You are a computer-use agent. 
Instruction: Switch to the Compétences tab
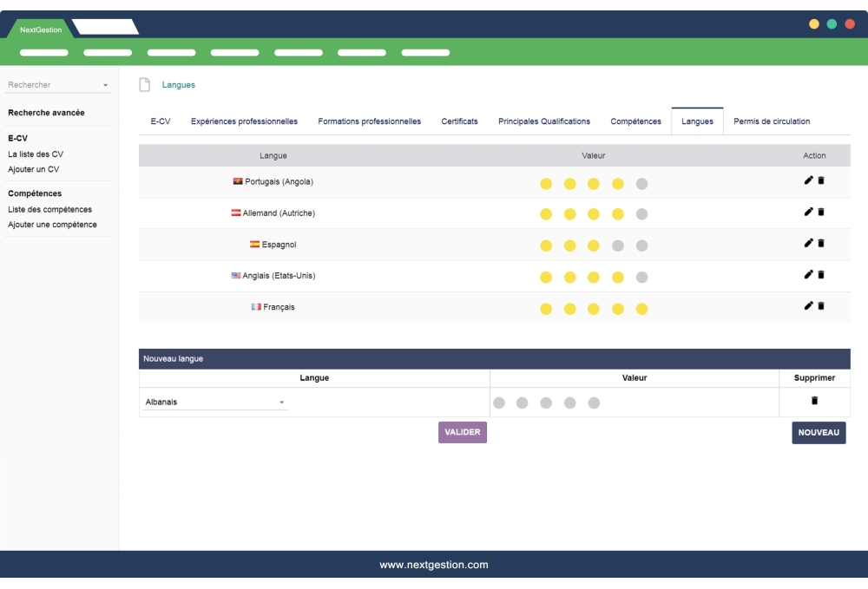pos(635,121)
